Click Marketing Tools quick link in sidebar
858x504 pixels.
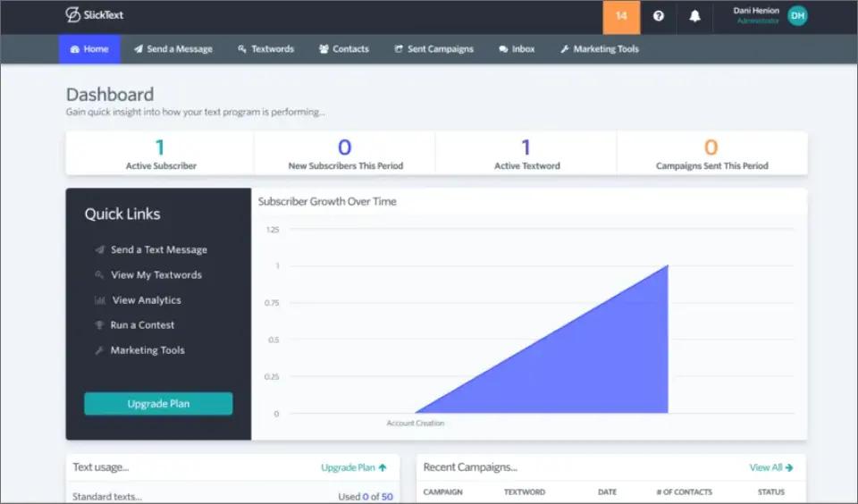tap(140, 350)
